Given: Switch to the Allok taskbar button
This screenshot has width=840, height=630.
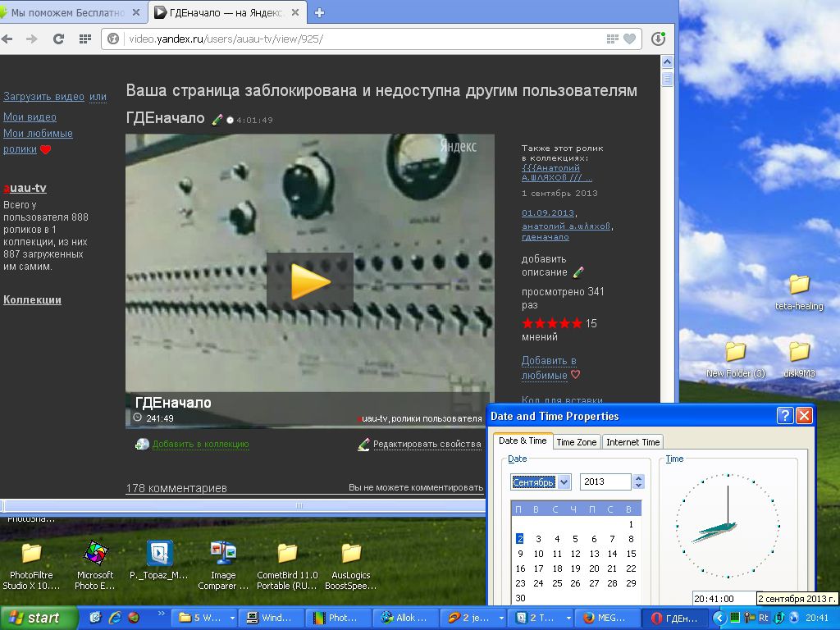Looking at the screenshot, I should (405, 618).
